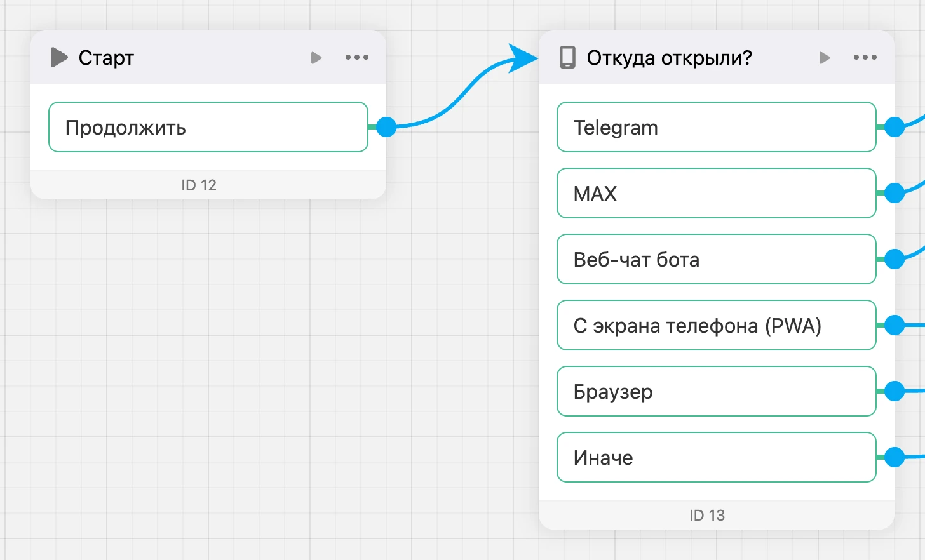Run the Откуда открыли? block with its play button
The image size is (925, 560).
pyautogui.click(x=825, y=58)
